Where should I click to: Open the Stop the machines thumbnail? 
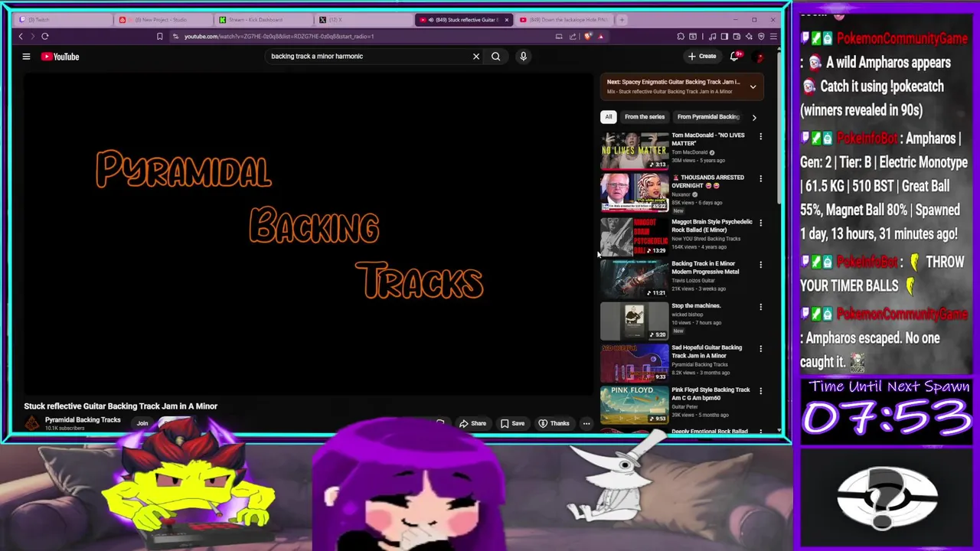(635, 321)
